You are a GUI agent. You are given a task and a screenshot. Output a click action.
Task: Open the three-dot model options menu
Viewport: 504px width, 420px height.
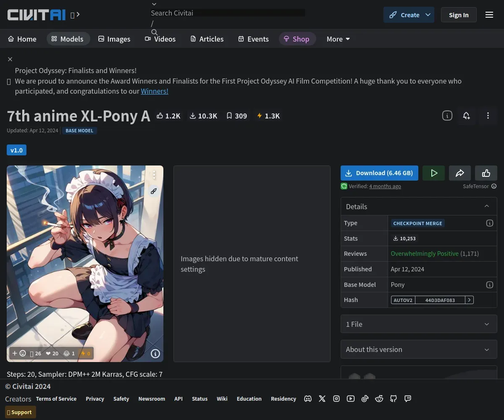point(488,115)
